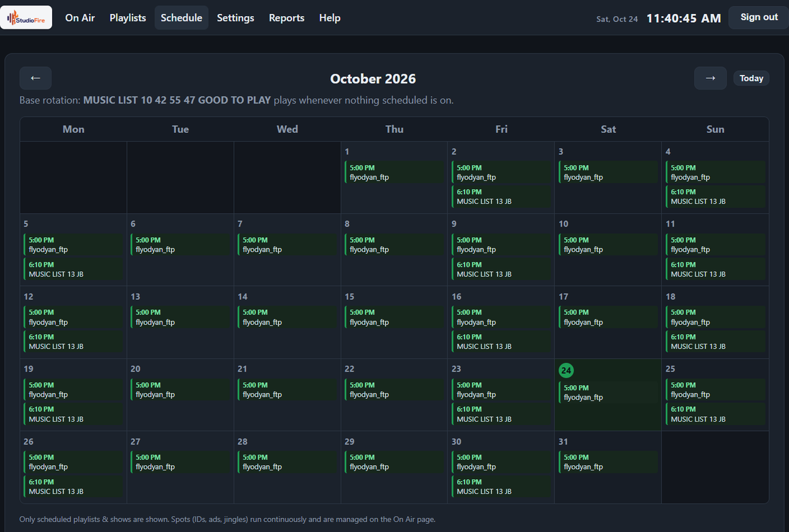Open 5:00 PM flyodyan_ftp event on October 29
789x532 pixels.
coord(394,462)
